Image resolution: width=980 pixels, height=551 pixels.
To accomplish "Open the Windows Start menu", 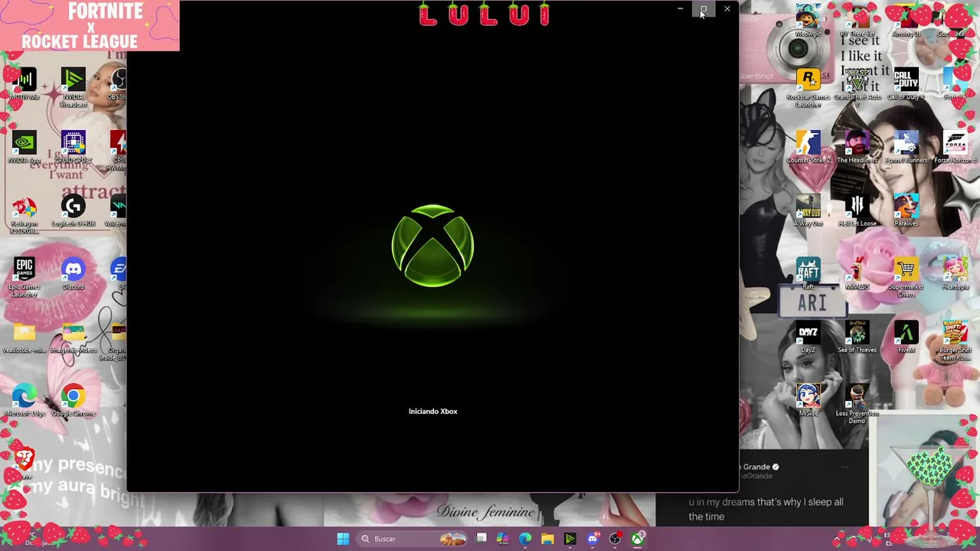I will click(x=343, y=539).
